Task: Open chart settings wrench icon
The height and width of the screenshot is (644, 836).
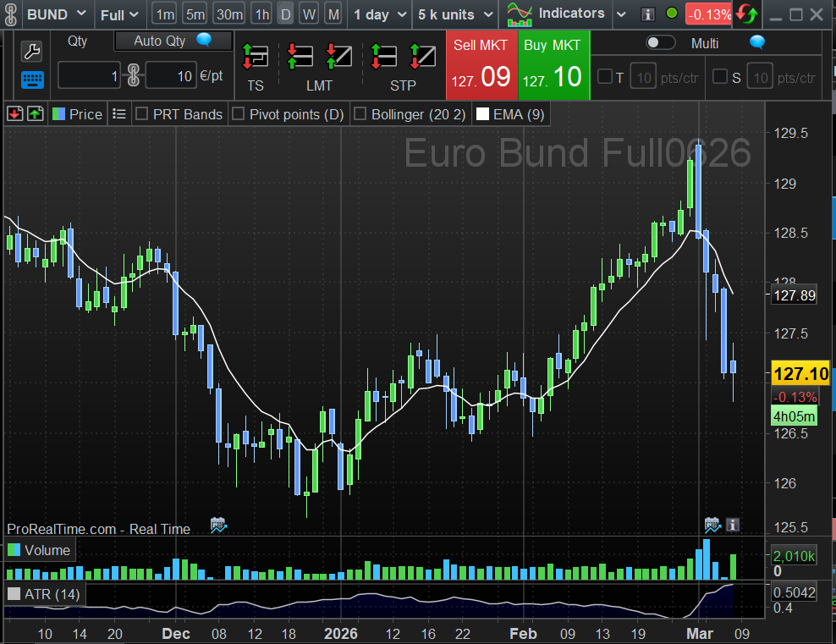Action: click(x=31, y=51)
